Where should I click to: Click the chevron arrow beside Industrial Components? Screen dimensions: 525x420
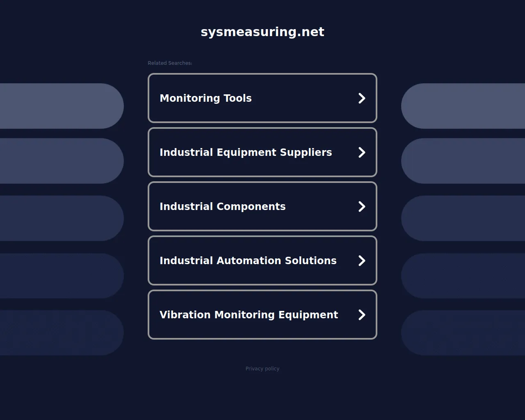(361, 207)
